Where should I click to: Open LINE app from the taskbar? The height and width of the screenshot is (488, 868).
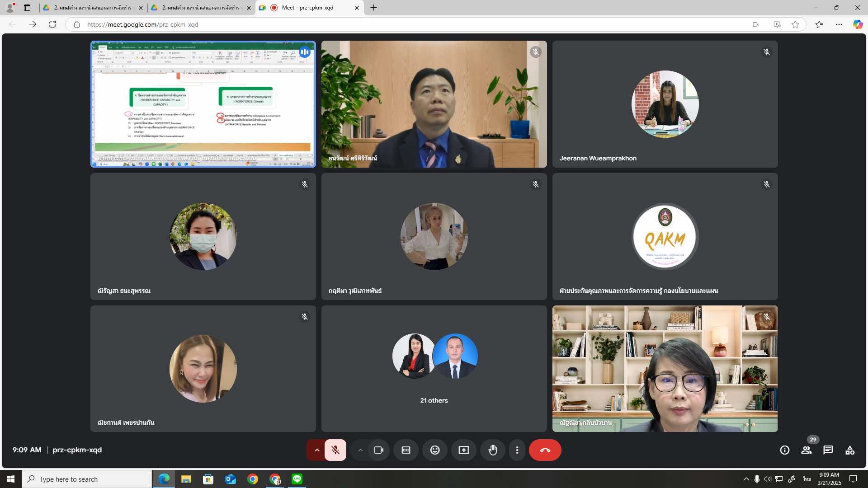click(x=297, y=479)
